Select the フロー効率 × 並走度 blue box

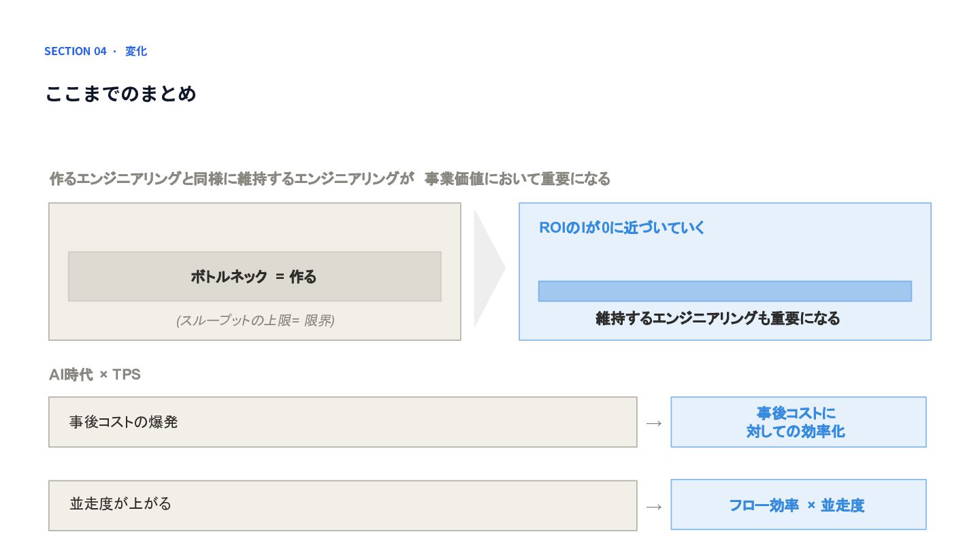pyautogui.click(x=798, y=505)
